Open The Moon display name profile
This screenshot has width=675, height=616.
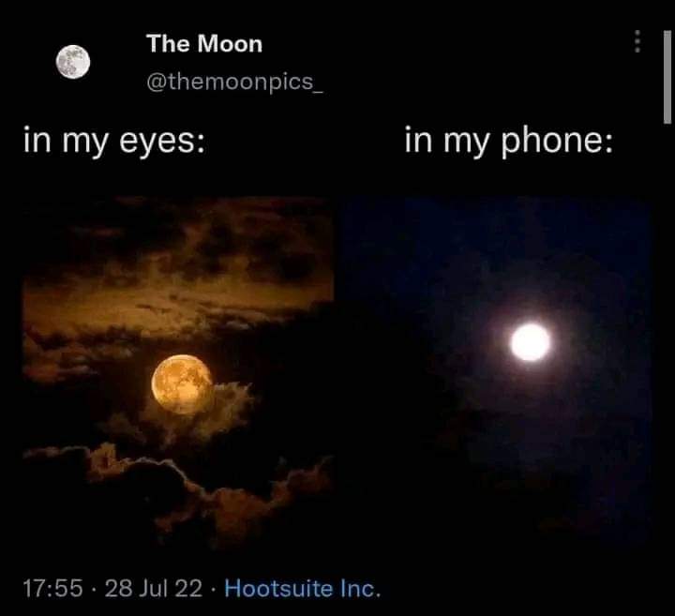click(x=204, y=43)
